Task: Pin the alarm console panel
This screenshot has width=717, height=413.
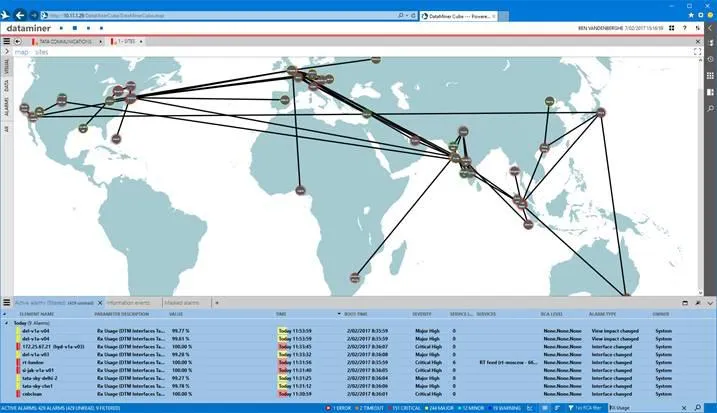Action: (698, 303)
